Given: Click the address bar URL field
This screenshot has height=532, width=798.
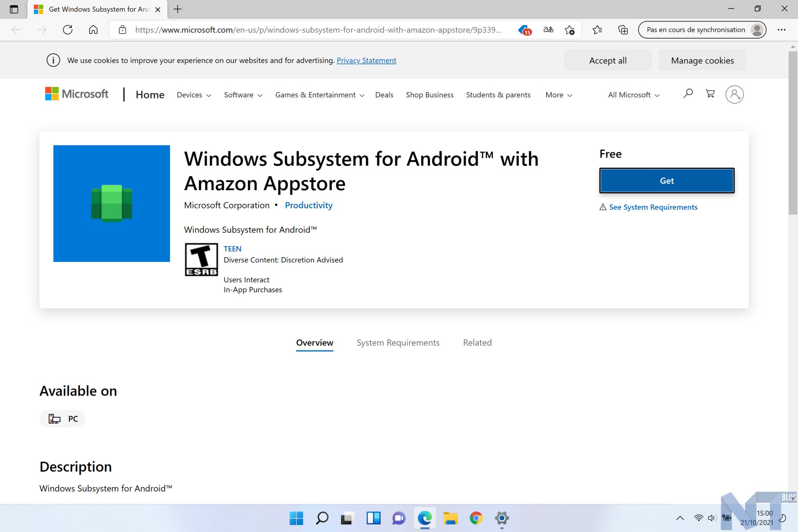Looking at the screenshot, I should click(x=318, y=30).
